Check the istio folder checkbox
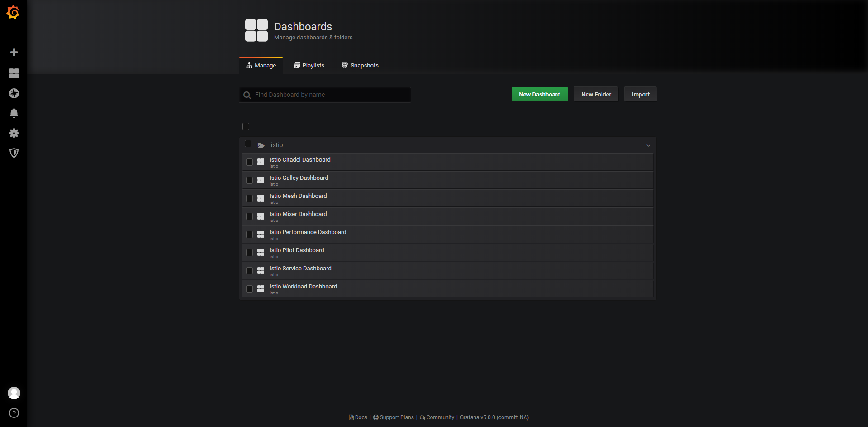868x427 pixels. 248,144
